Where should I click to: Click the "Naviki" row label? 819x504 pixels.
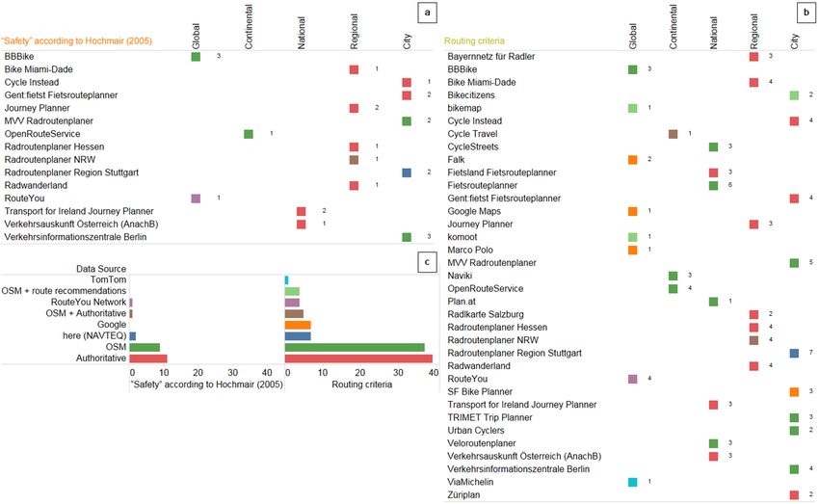pos(460,276)
